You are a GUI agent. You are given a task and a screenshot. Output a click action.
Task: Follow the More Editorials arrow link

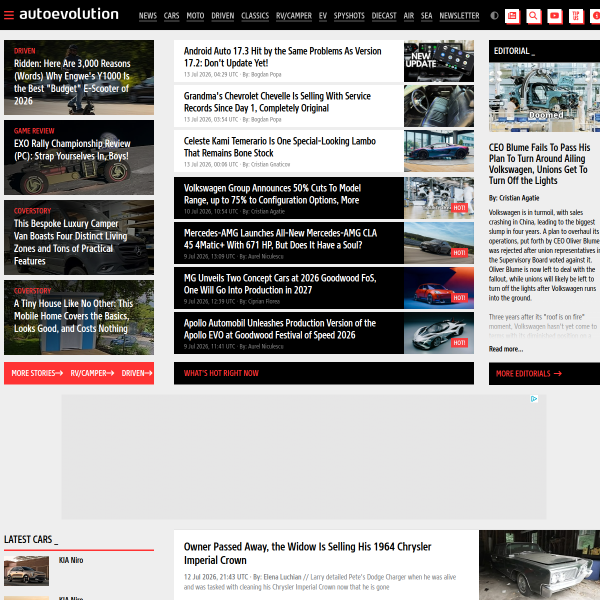click(529, 373)
